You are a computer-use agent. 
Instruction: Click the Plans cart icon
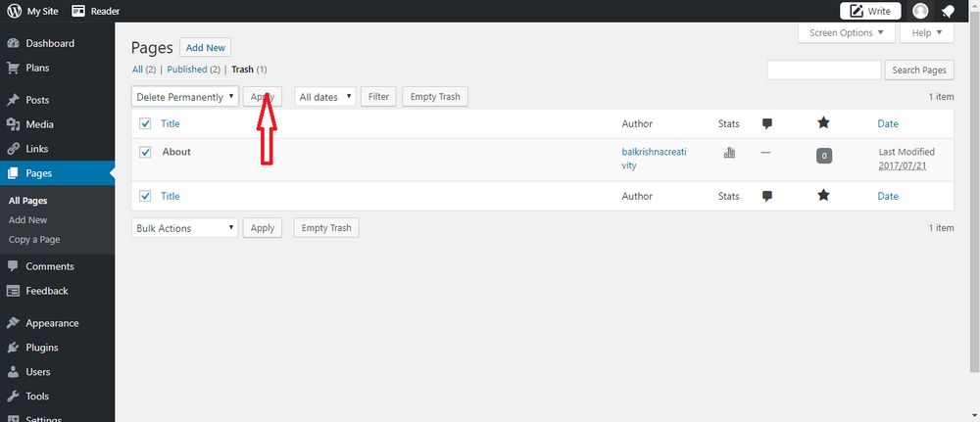[13, 68]
